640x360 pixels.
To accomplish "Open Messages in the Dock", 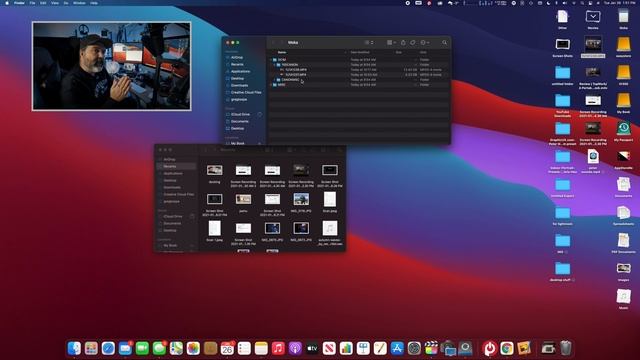I will (159, 348).
